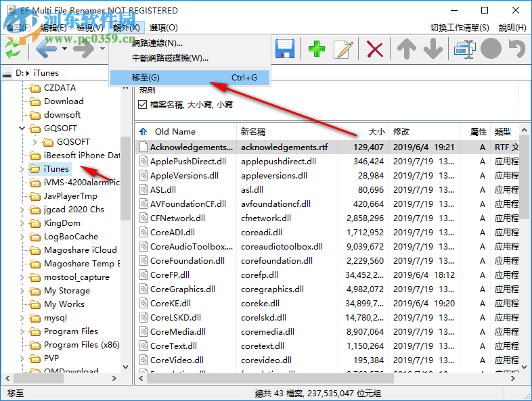Image resolution: width=532 pixels, height=401 pixels.
Task: Select the Magoshare iCloud folder
Action: (x=81, y=250)
